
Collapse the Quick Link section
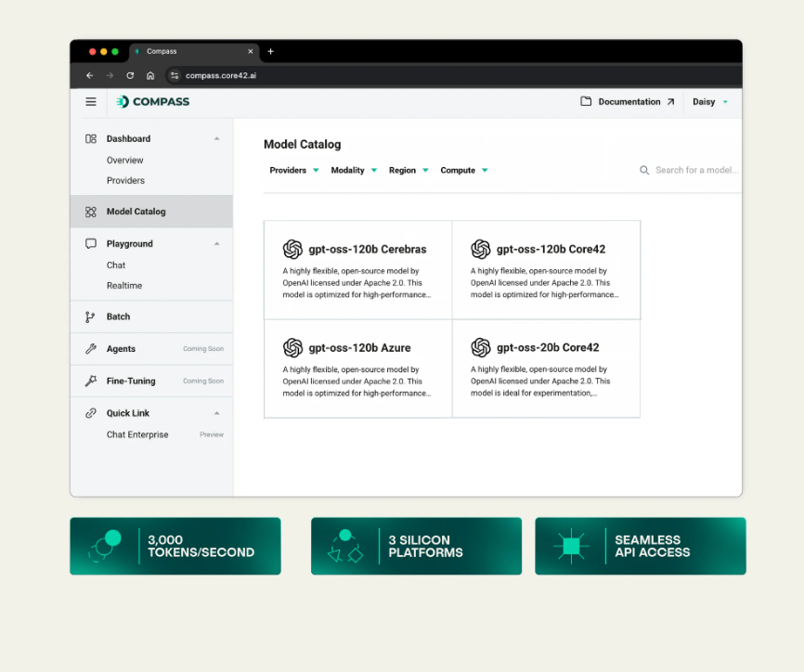(x=217, y=413)
